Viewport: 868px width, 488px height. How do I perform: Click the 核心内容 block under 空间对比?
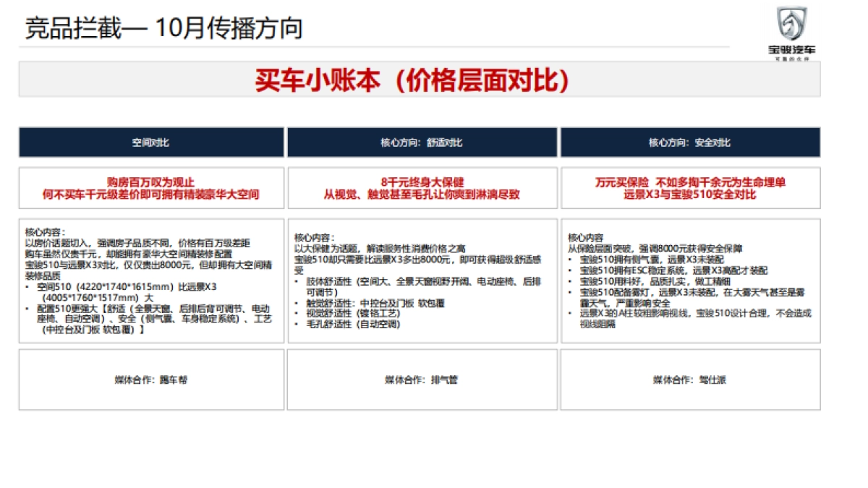point(150,278)
